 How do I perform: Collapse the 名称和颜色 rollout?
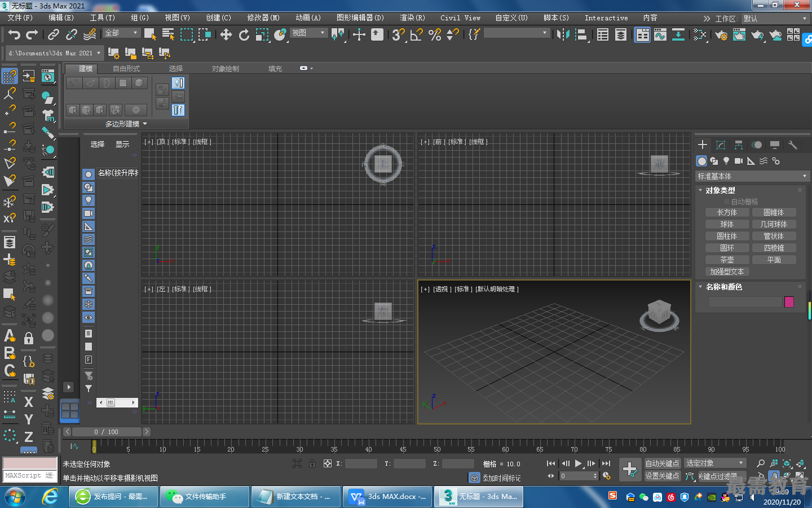click(723, 287)
